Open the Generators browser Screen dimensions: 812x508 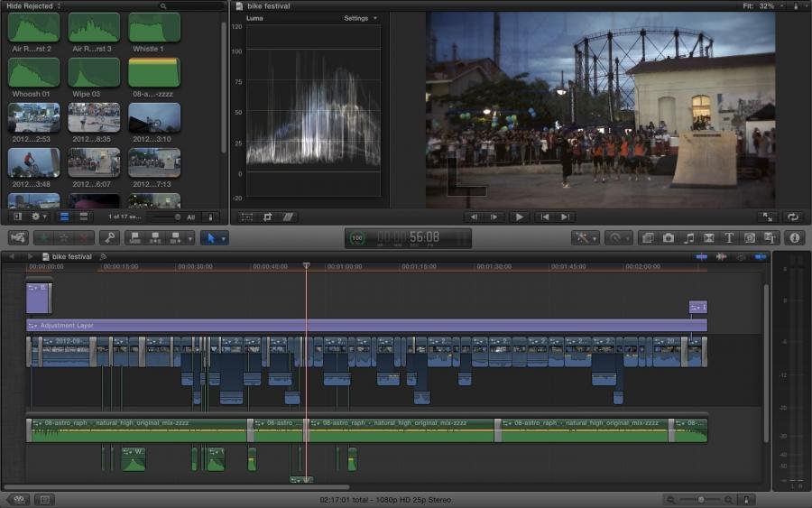[x=750, y=237]
